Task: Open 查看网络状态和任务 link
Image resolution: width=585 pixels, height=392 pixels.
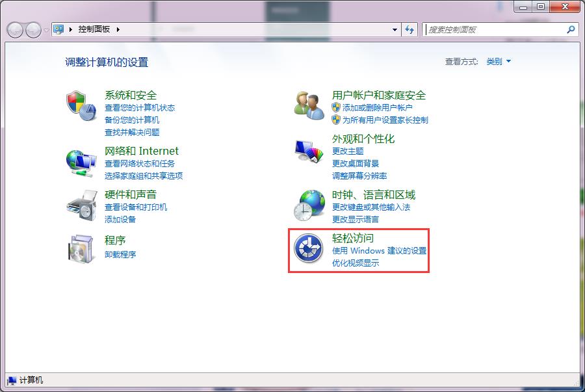Action: tap(140, 164)
